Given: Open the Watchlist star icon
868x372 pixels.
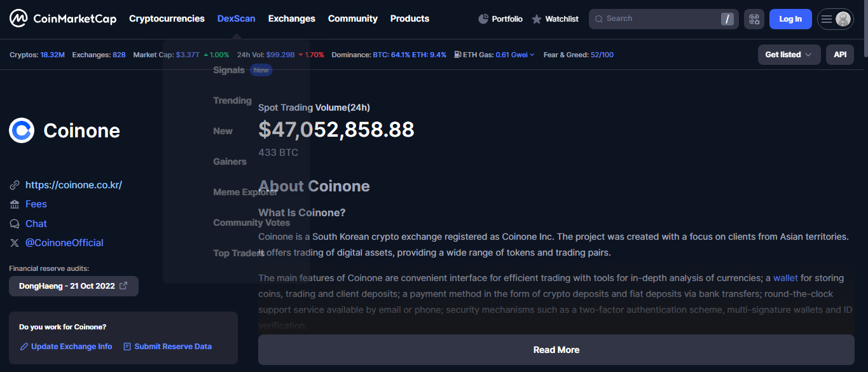Looking at the screenshot, I should [x=537, y=19].
